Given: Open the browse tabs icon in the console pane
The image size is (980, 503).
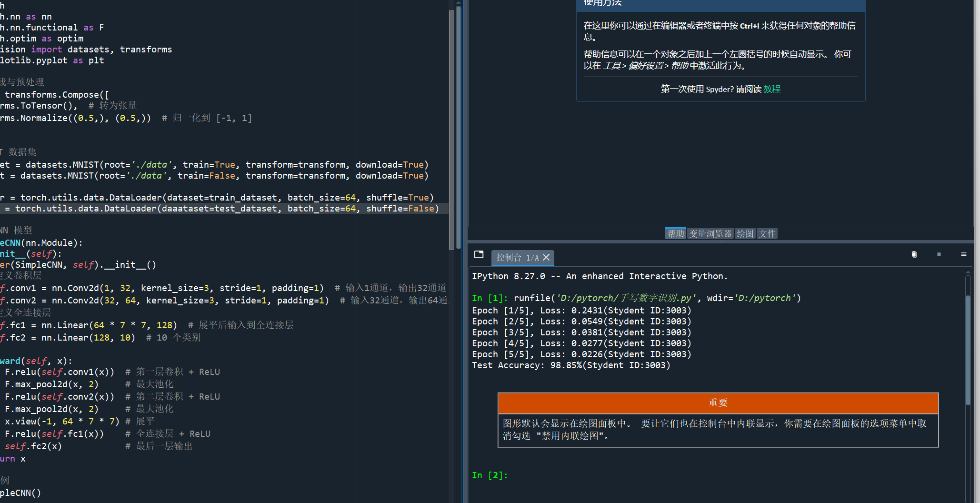Looking at the screenshot, I should pyautogui.click(x=479, y=254).
